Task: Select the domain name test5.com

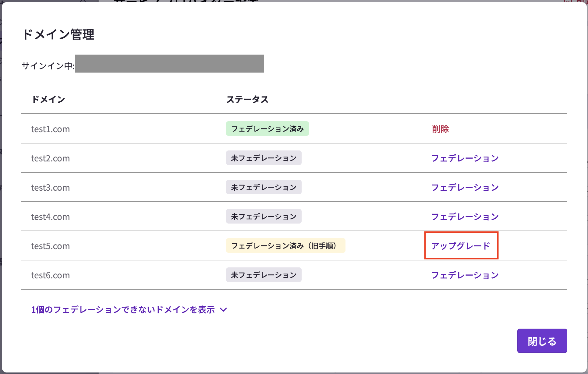Action: pyautogui.click(x=50, y=246)
